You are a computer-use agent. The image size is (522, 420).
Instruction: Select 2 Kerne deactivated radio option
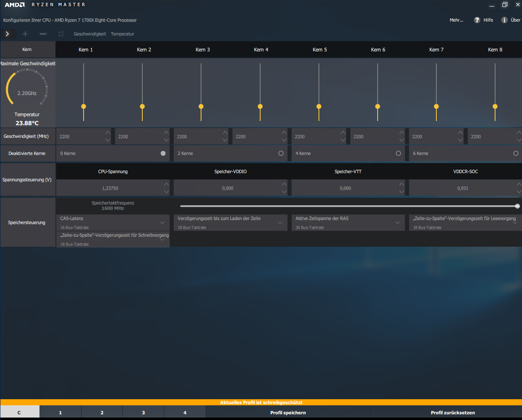pyautogui.click(x=281, y=153)
